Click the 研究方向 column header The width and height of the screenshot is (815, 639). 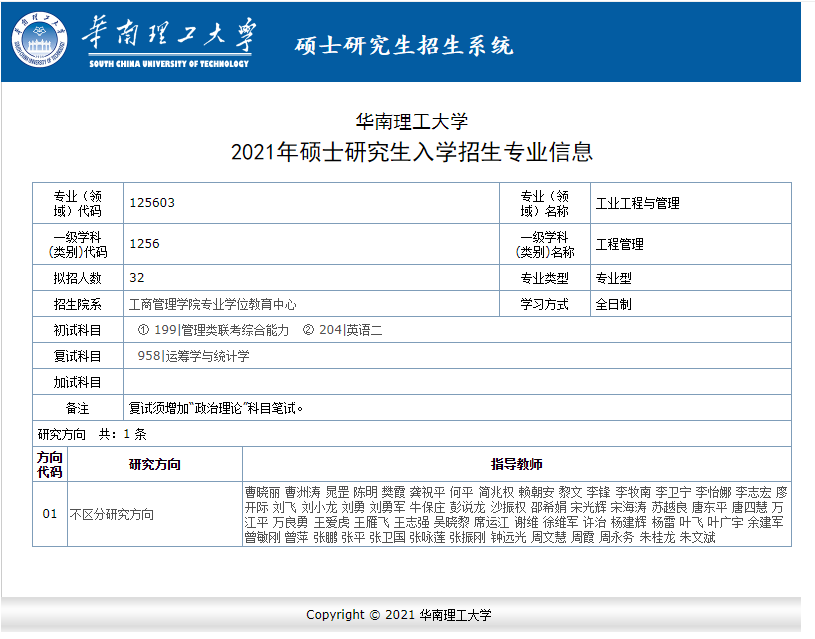(x=155, y=464)
